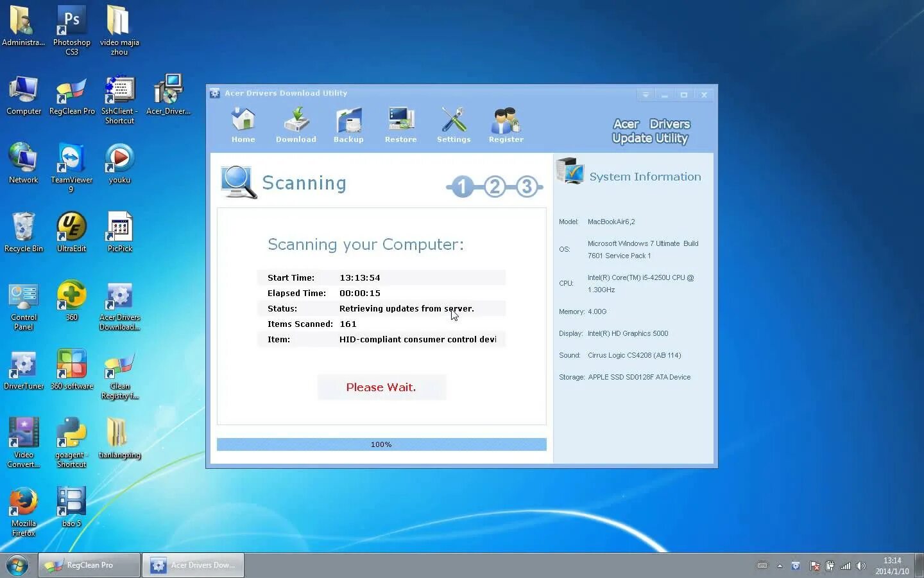Select the youku desktop shortcut
Image resolution: width=924 pixels, height=578 pixels.
tap(119, 164)
